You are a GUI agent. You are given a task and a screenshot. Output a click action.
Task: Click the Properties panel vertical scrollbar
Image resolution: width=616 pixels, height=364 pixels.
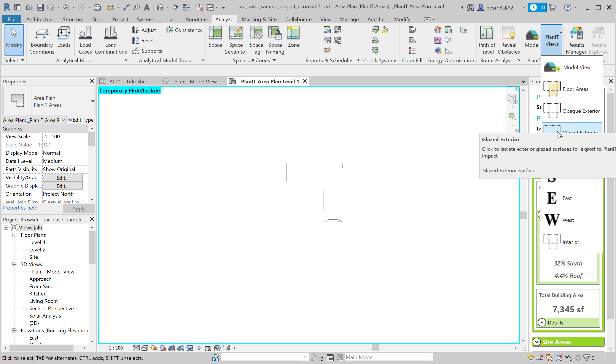92,139
